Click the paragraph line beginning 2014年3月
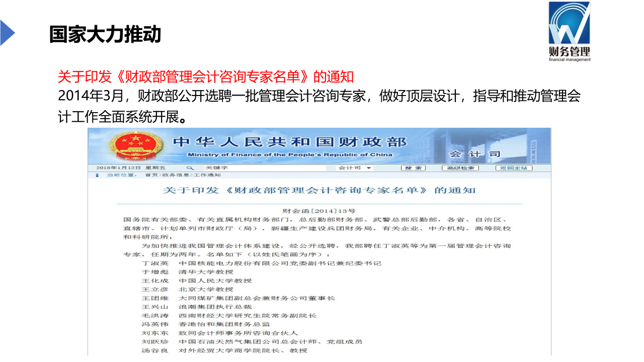 [319, 97]
